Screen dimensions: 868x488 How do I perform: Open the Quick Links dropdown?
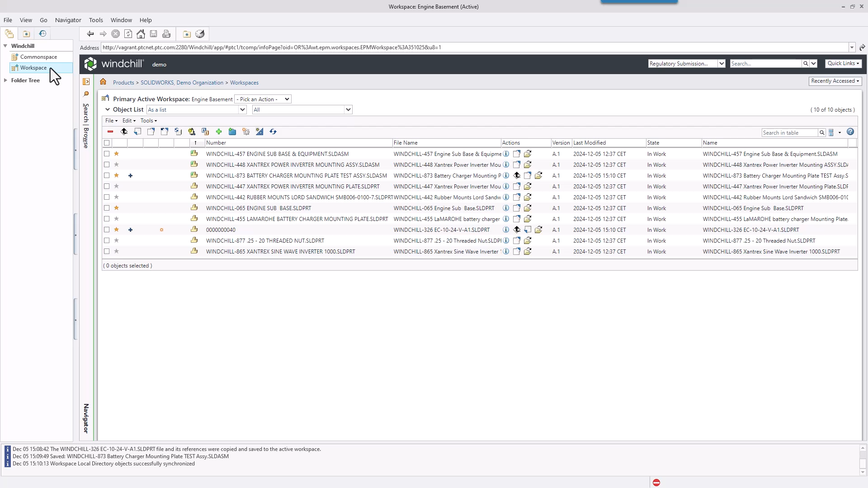[x=843, y=64]
